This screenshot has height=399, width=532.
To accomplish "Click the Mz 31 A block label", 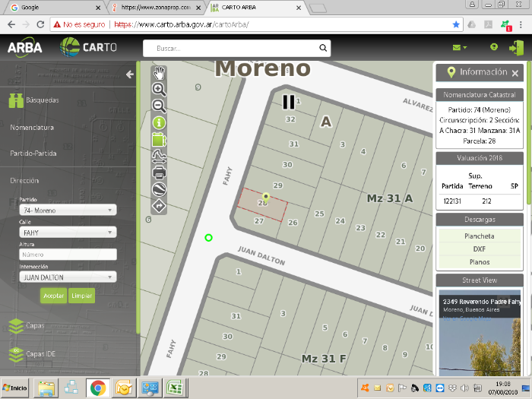I will point(390,198).
